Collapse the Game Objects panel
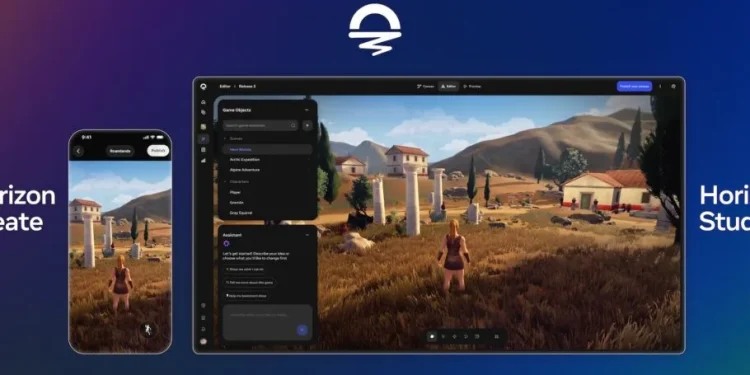 (x=307, y=110)
